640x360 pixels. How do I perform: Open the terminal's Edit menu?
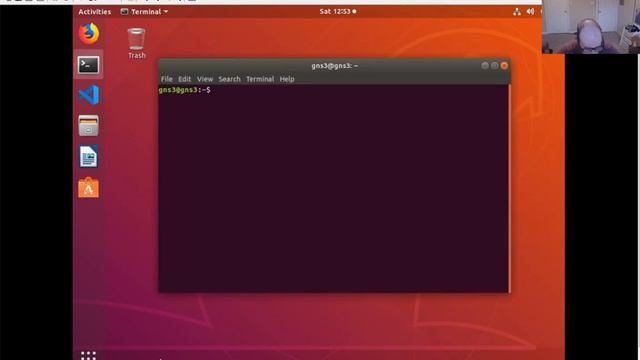click(184, 79)
